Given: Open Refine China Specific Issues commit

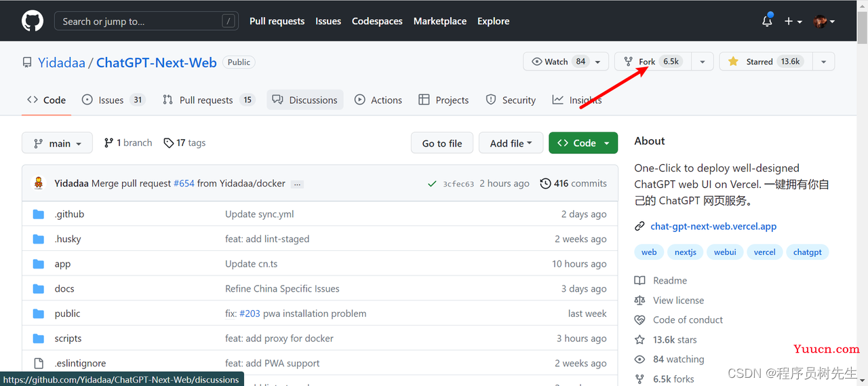Looking at the screenshot, I should [282, 288].
